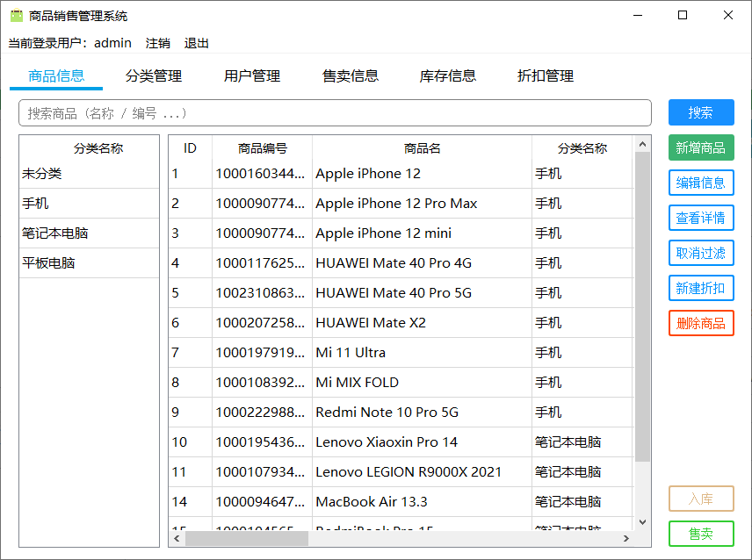Select the Apple iPhone 12 row

point(401,174)
